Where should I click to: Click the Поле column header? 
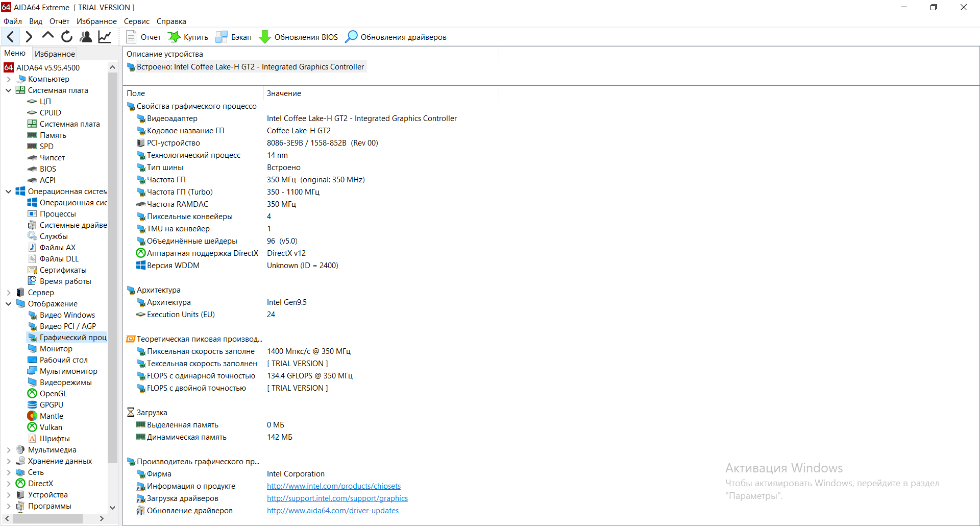(x=193, y=93)
